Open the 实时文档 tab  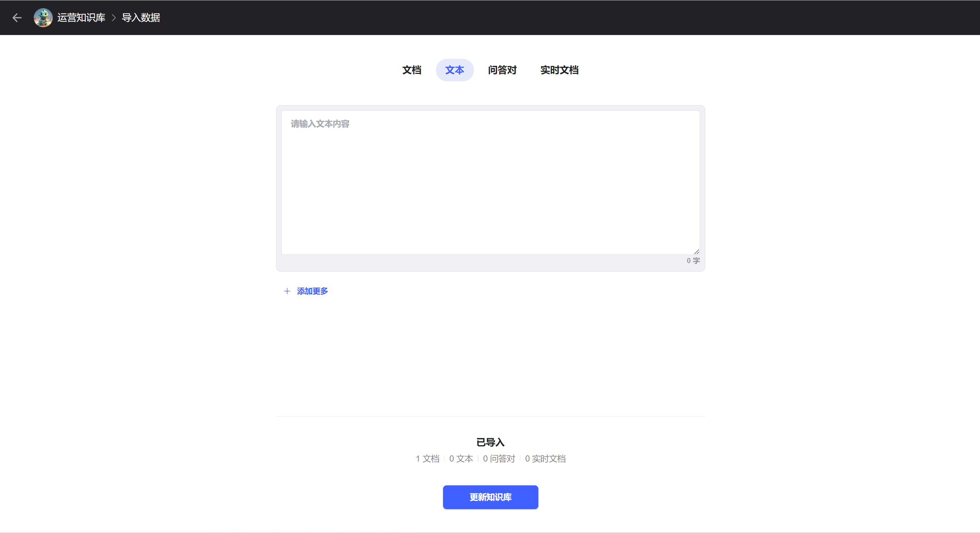coord(559,70)
